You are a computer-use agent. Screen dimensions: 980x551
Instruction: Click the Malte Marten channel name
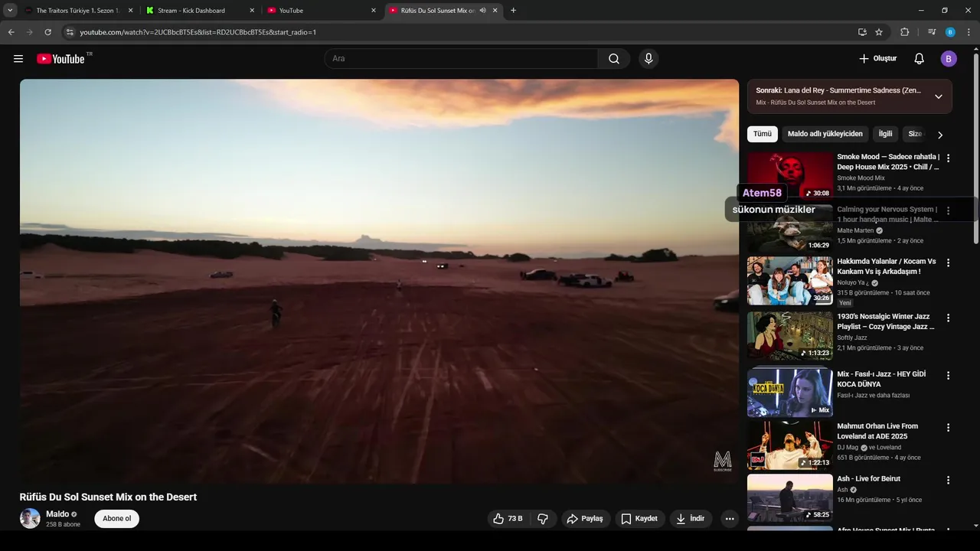[855, 230]
